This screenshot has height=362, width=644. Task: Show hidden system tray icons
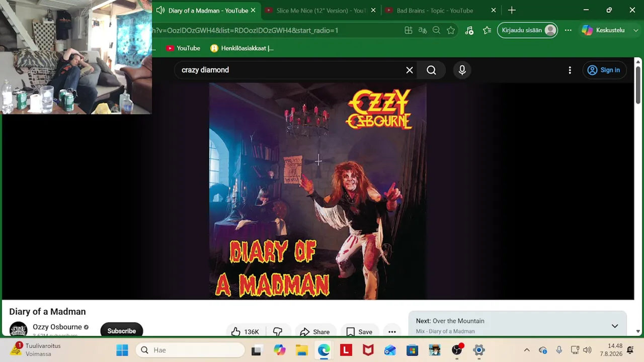pos(527,350)
